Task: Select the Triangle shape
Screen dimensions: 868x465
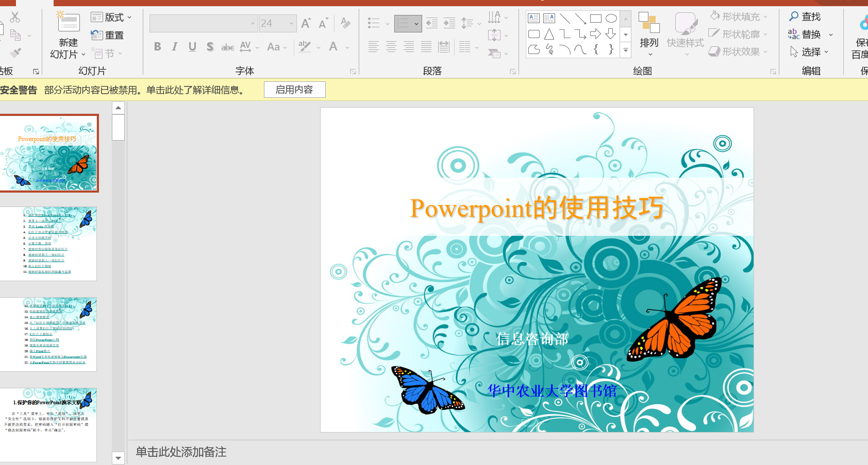Action: 549,34
